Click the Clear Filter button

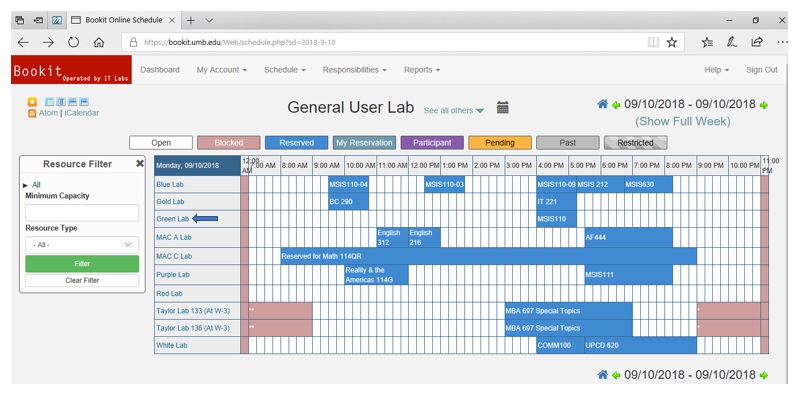click(82, 280)
